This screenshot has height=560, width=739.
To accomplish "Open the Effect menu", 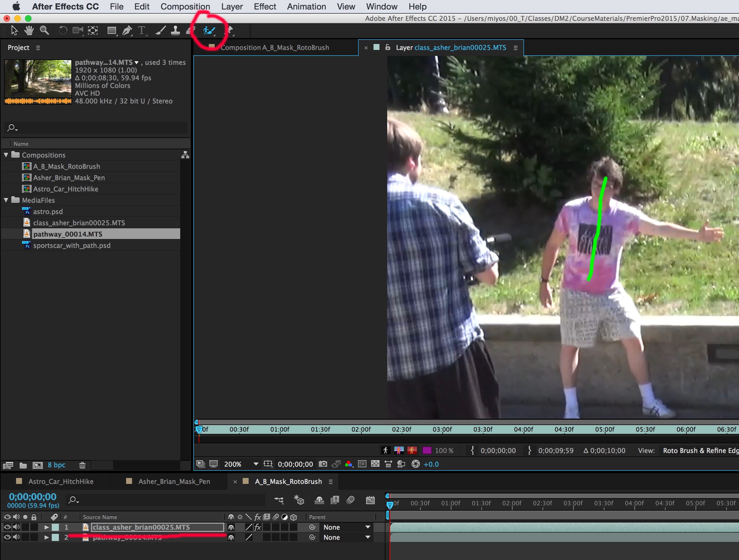I will pos(265,7).
